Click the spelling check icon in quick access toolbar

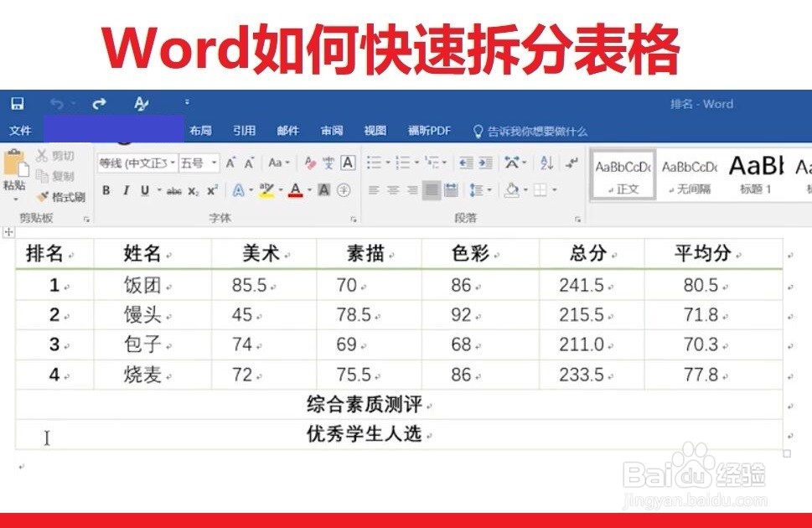(x=141, y=104)
